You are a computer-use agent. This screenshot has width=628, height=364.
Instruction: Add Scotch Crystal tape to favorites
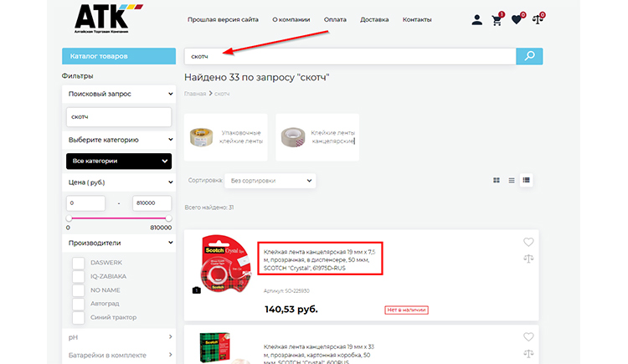click(x=528, y=243)
